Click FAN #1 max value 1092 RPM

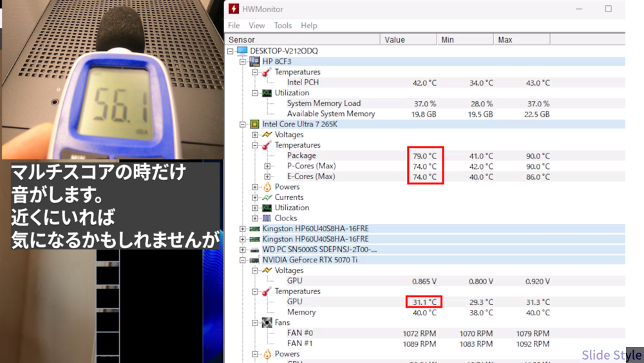[x=533, y=344]
